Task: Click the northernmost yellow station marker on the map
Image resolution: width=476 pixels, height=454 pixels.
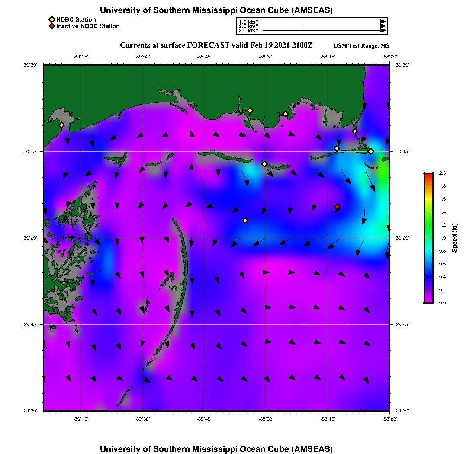Action: [x=250, y=110]
